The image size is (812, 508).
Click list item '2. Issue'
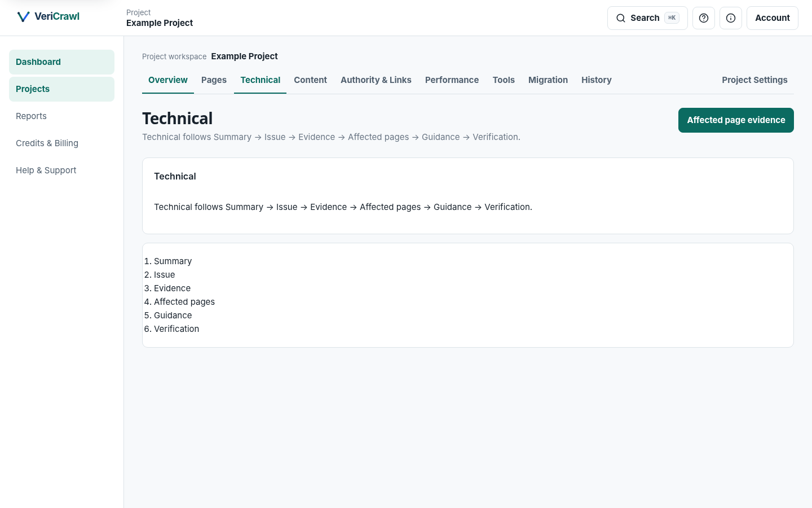[160, 275]
